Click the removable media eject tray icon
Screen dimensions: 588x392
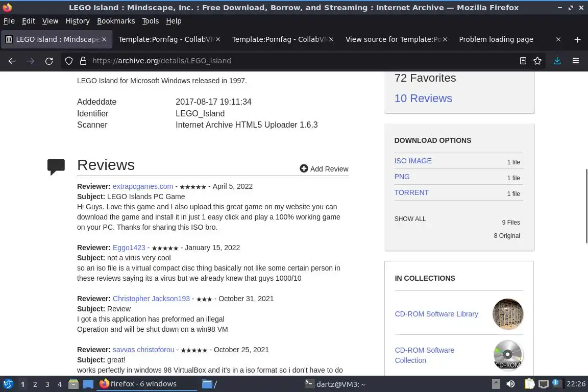point(496,384)
